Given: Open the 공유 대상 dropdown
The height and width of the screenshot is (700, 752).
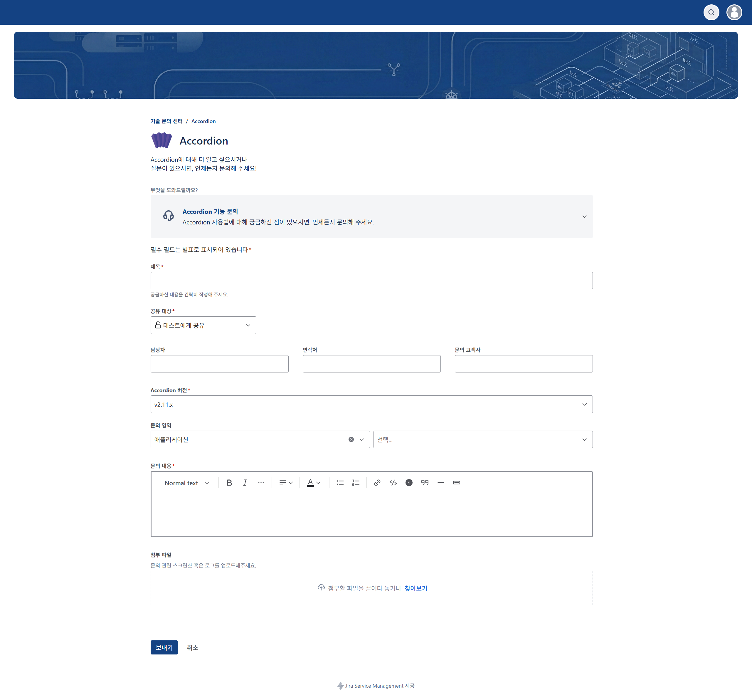Looking at the screenshot, I should coord(203,325).
